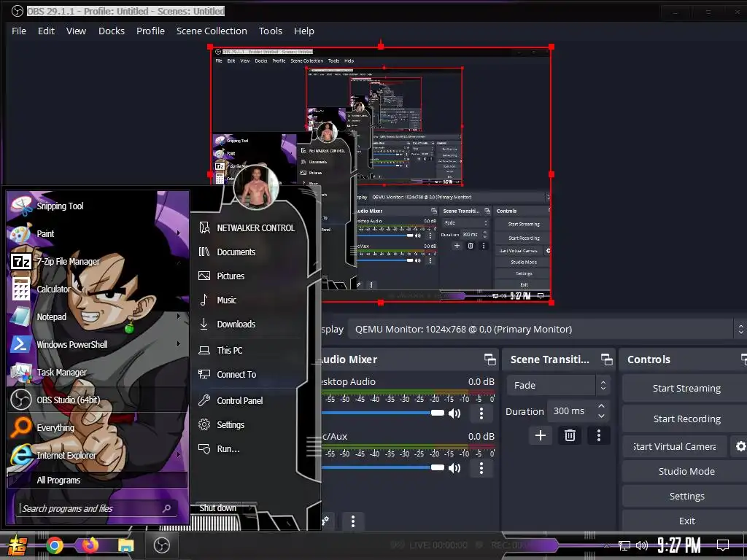The height and width of the screenshot is (560, 747).
Task: Open OBS Settings button
Action: [686, 496]
